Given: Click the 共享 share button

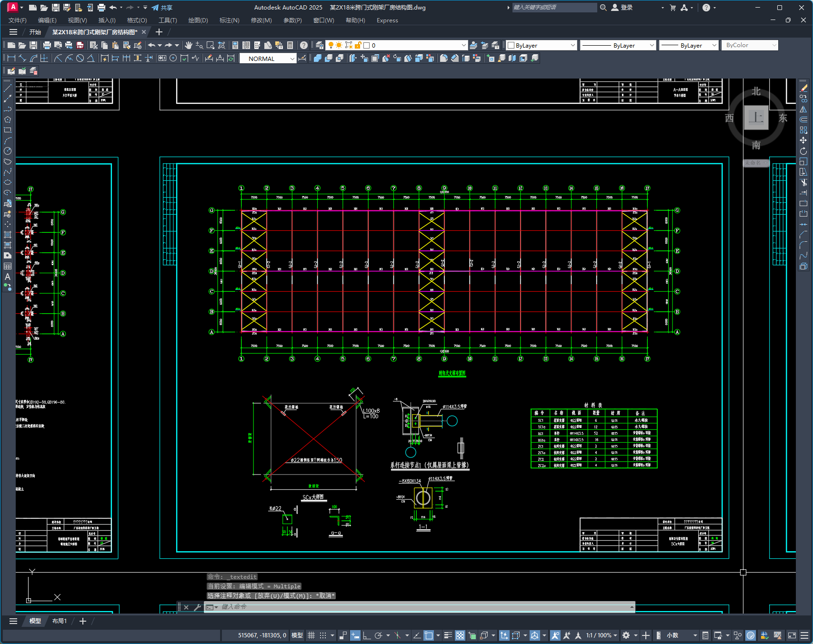Looking at the screenshot, I should (162, 8).
